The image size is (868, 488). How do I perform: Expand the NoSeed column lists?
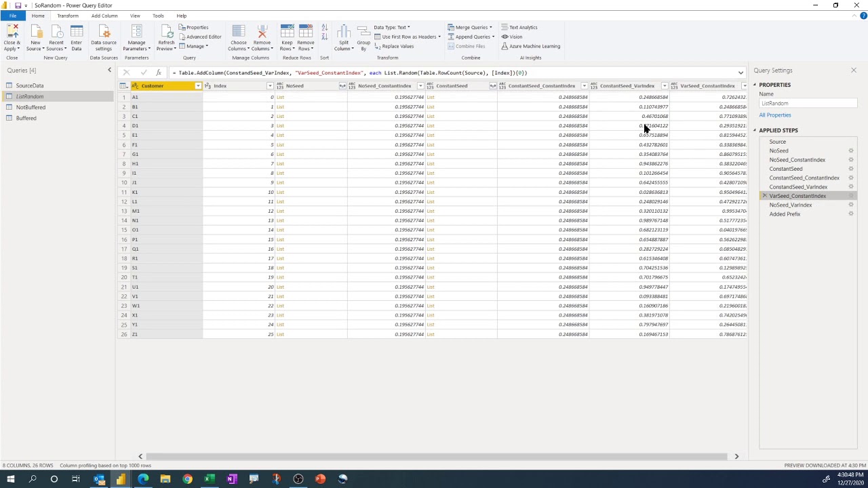[x=342, y=86]
